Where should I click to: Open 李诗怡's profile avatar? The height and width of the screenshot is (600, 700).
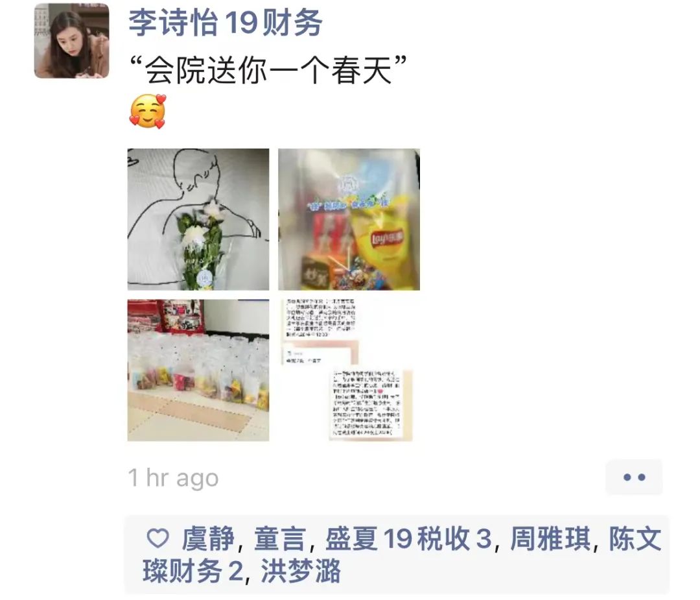pyautogui.click(x=71, y=41)
